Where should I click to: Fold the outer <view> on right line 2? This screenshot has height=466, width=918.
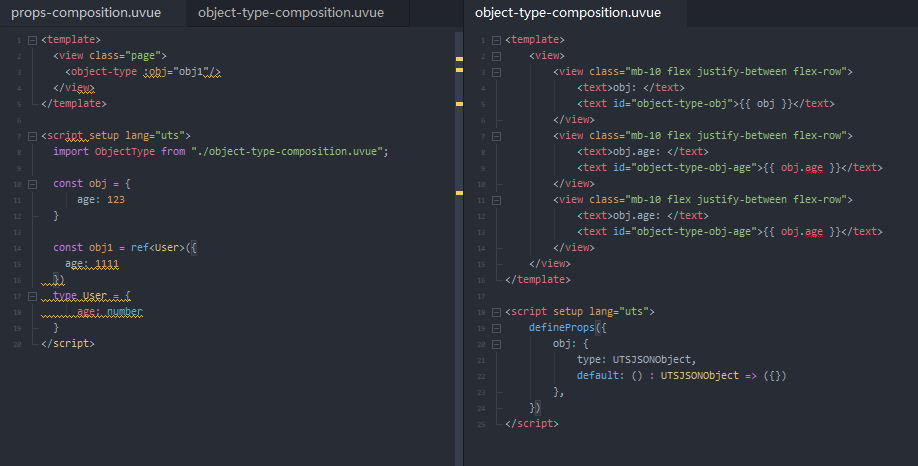[496, 56]
